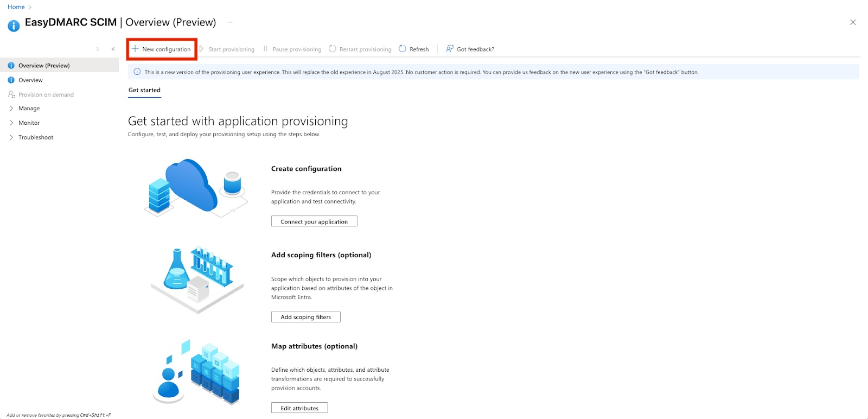Click the provisioning experience notification banner text
The height and width of the screenshot is (419, 868).
[422, 72]
